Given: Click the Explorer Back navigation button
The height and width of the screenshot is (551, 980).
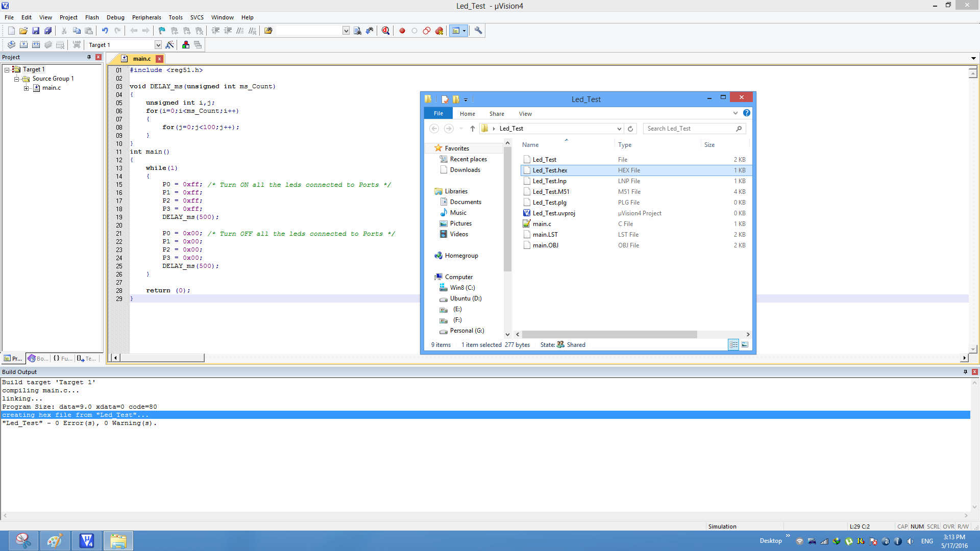Looking at the screenshot, I should coord(434,129).
